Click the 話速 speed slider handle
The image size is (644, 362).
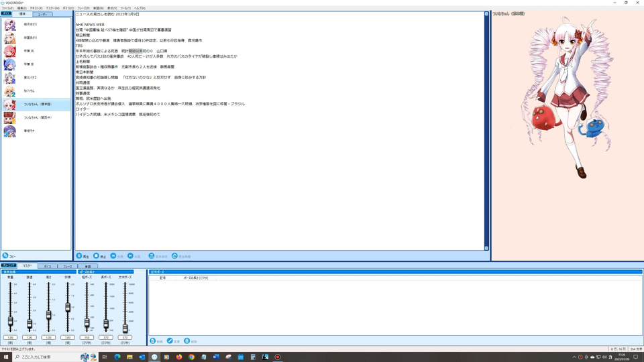tap(30, 324)
